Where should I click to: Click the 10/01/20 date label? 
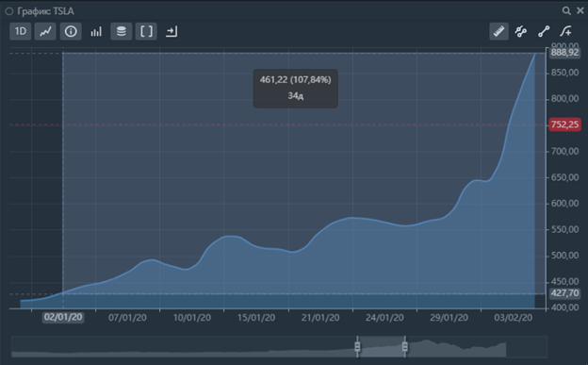pyautogui.click(x=192, y=318)
